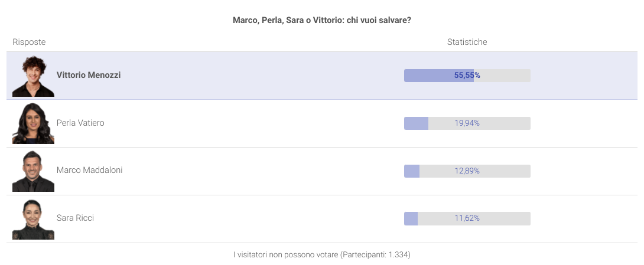
Task: Click the 55,55% percentage label
Action: (467, 76)
